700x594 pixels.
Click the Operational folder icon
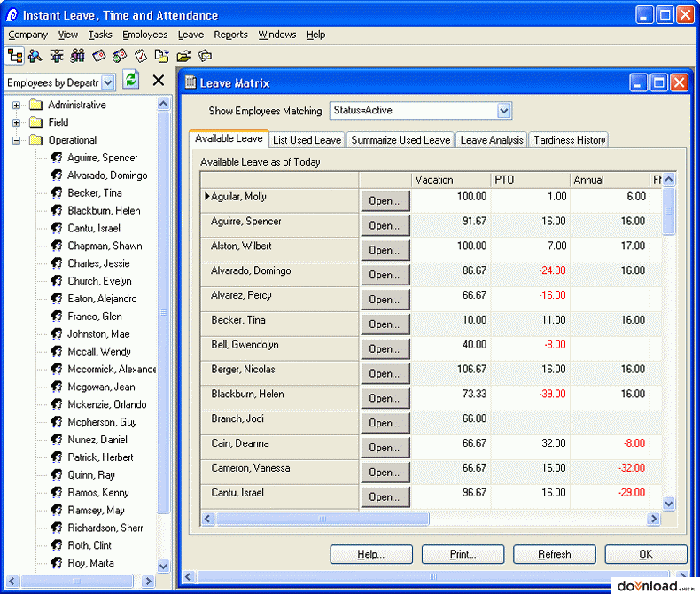(35, 140)
